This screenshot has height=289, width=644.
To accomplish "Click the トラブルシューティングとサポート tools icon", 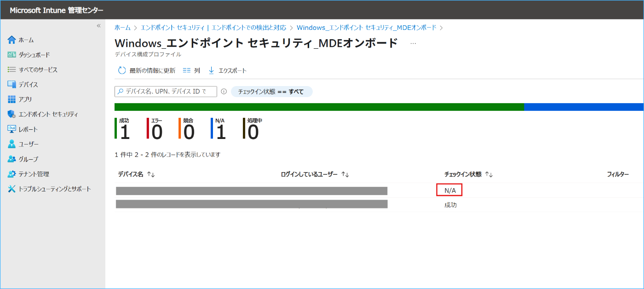I will pyautogui.click(x=12, y=189).
